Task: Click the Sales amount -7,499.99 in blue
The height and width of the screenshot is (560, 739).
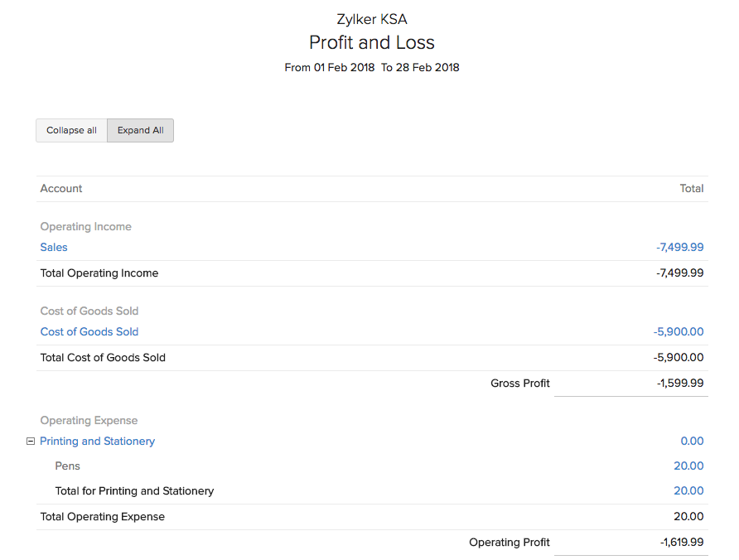Action: (679, 247)
